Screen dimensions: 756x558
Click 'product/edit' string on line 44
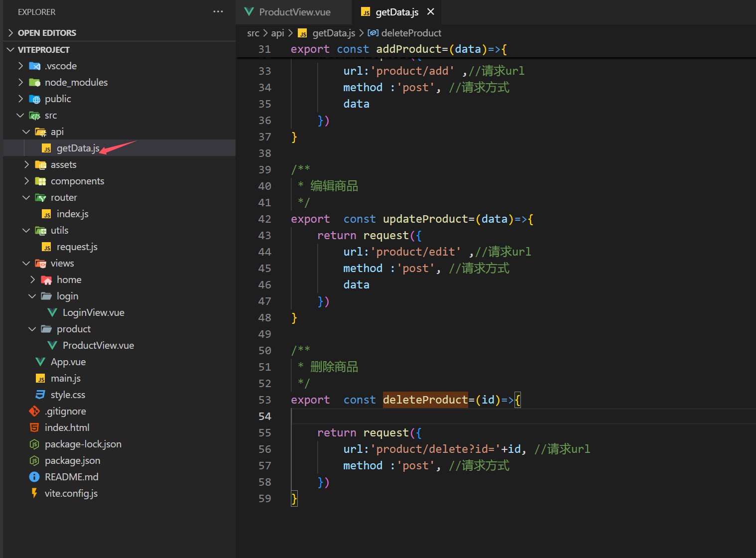click(416, 252)
